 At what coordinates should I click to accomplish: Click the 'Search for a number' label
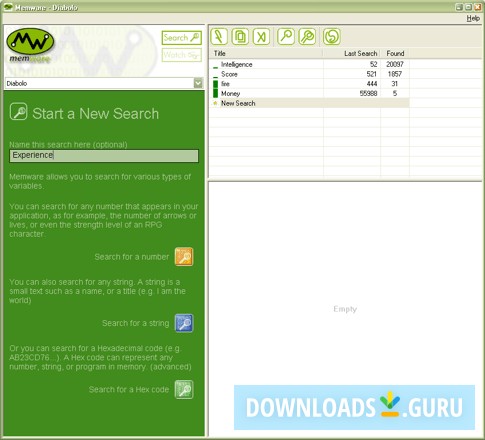pos(132,257)
